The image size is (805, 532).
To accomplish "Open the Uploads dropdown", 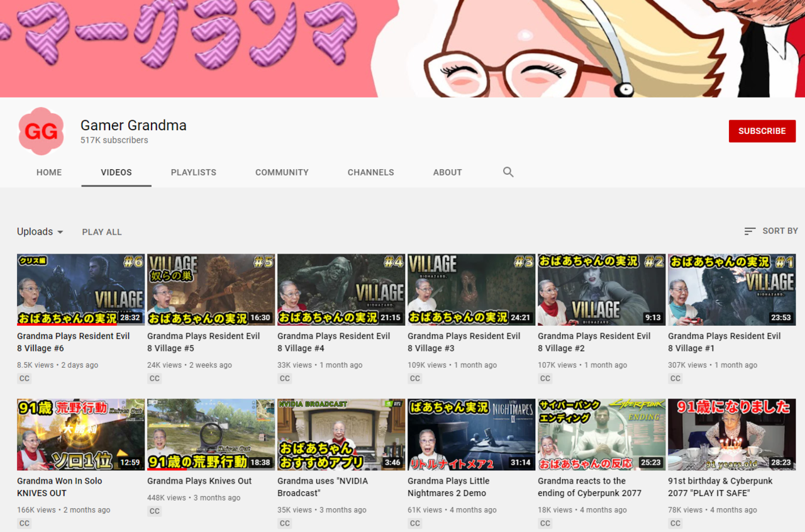I will click(x=40, y=231).
